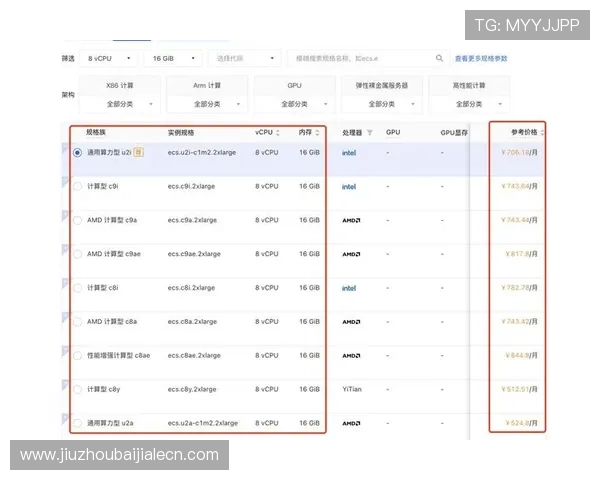
Task: Click the AMD logo in c9ae row
Action: coord(351,254)
